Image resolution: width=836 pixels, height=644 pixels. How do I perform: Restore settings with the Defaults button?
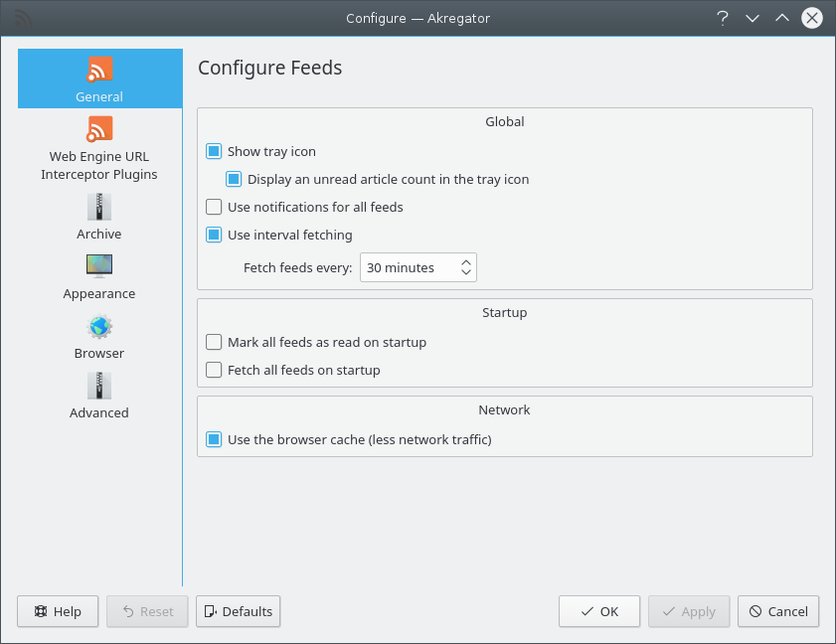[x=239, y=612]
